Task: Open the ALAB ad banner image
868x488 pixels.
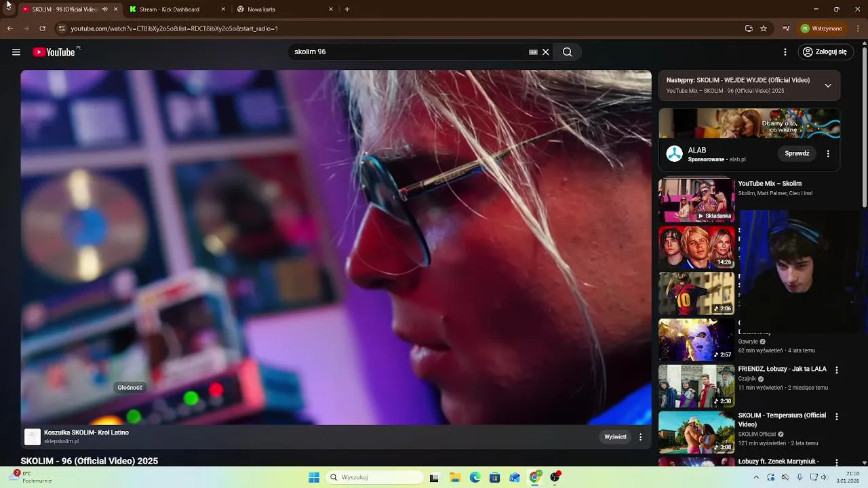Action: 749,123
